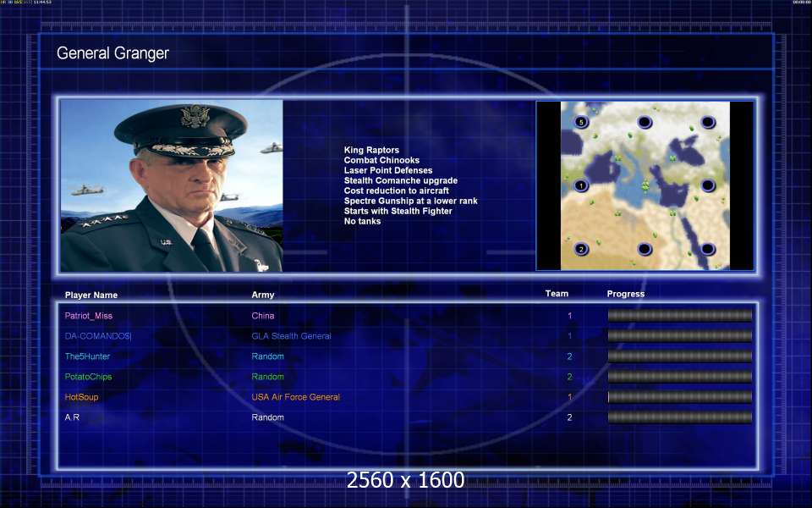This screenshot has height=508, width=812.
Task: Select the unnumbered bottom-center start marker on map
Action: 645,249
